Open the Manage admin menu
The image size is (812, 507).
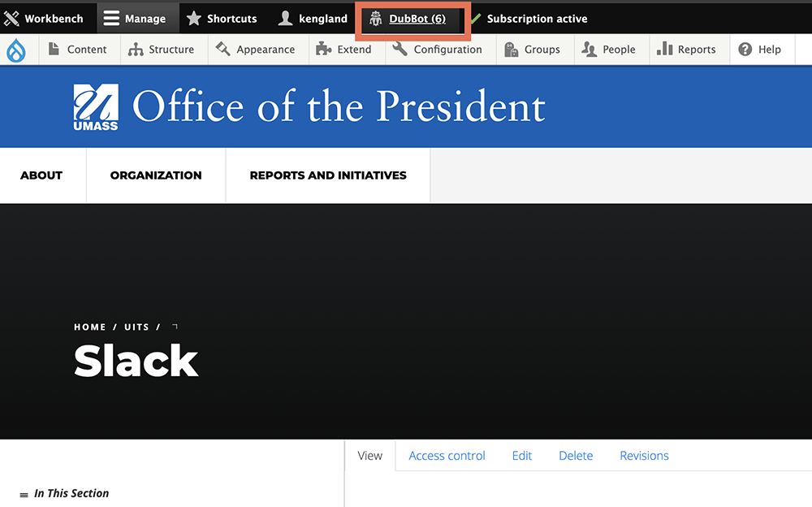coord(137,18)
